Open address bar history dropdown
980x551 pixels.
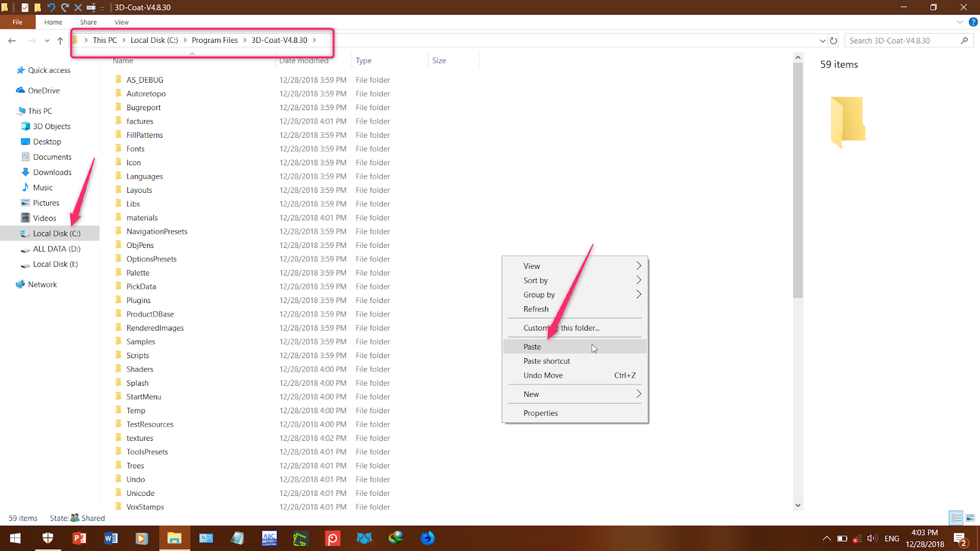(823, 40)
